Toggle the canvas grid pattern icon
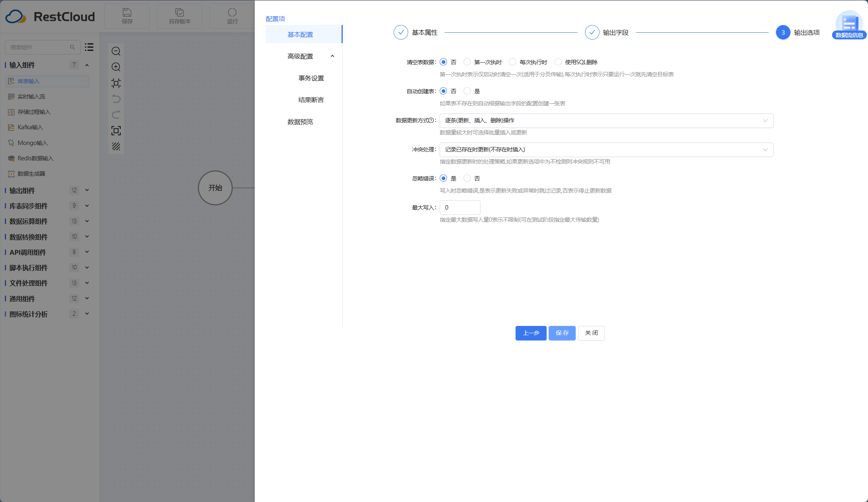Viewport: 868px width, 502px height. tap(116, 147)
